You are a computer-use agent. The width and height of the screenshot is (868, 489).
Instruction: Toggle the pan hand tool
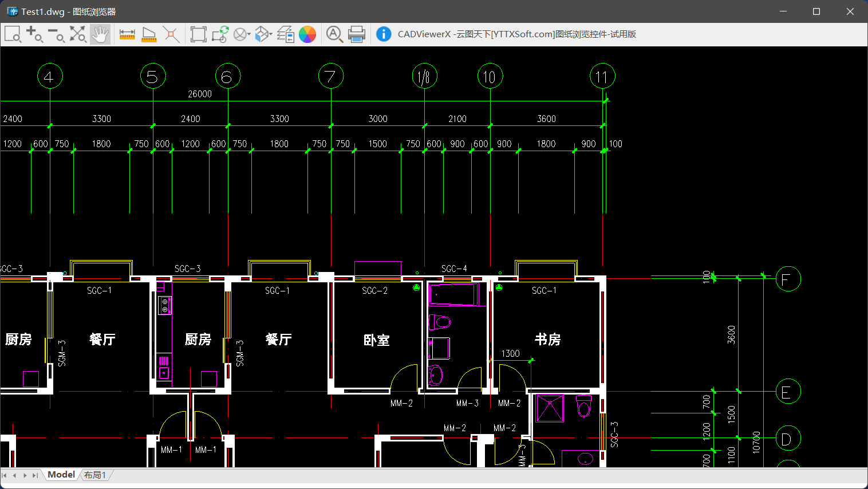[x=100, y=34]
